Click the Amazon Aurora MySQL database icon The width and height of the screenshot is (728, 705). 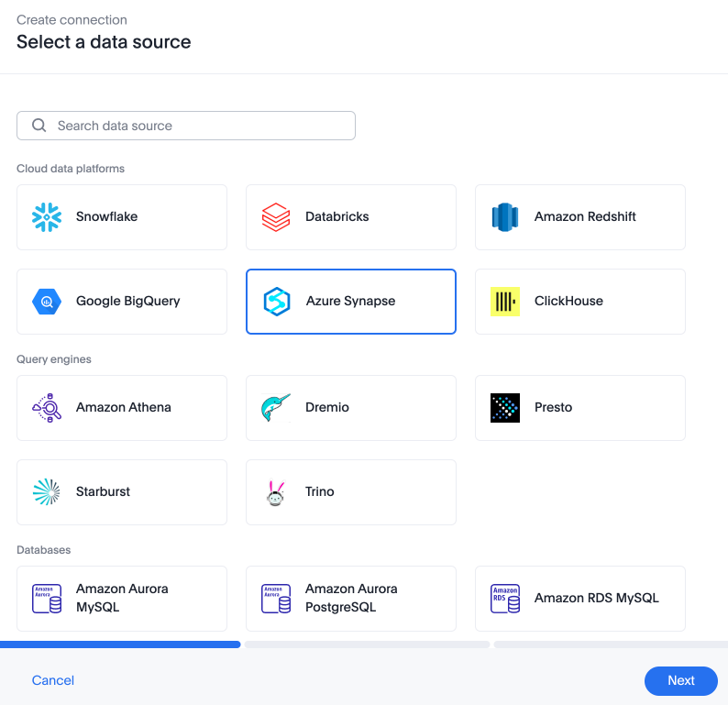tap(47, 599)
